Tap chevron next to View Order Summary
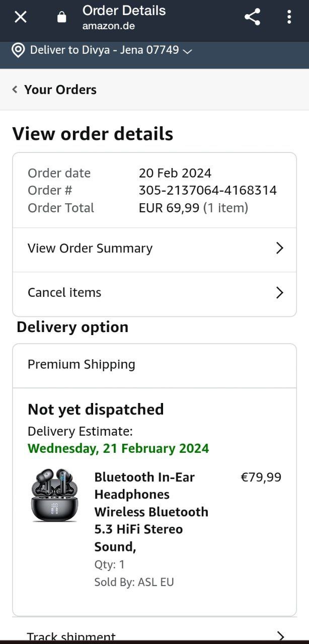This screenshot has width=309, height=644. tap(280, 249)
